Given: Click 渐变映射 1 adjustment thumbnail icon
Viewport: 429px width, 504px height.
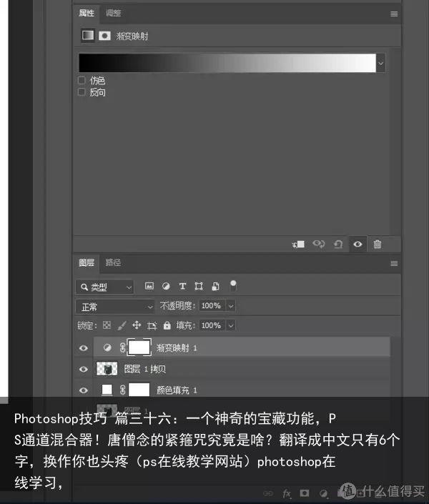Looking at the screenshot, I should (x=107, y=347).
